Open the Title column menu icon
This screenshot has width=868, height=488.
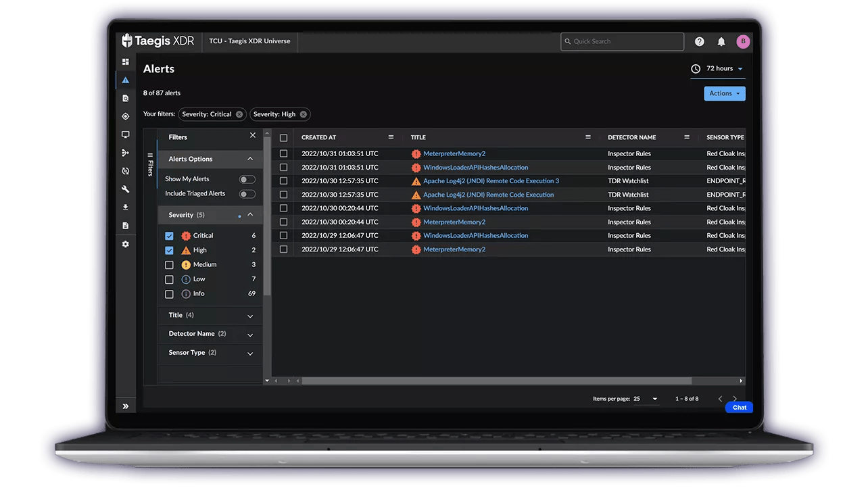(588, 137)
